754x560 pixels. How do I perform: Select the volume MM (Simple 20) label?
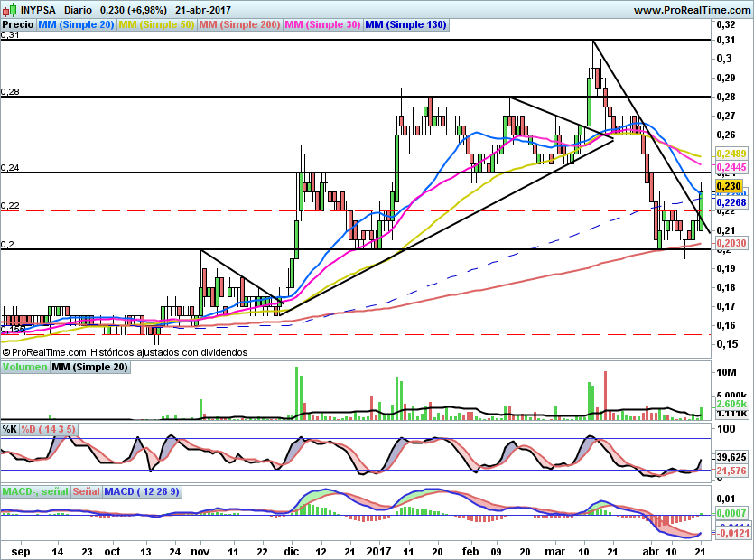coord(89,368)
